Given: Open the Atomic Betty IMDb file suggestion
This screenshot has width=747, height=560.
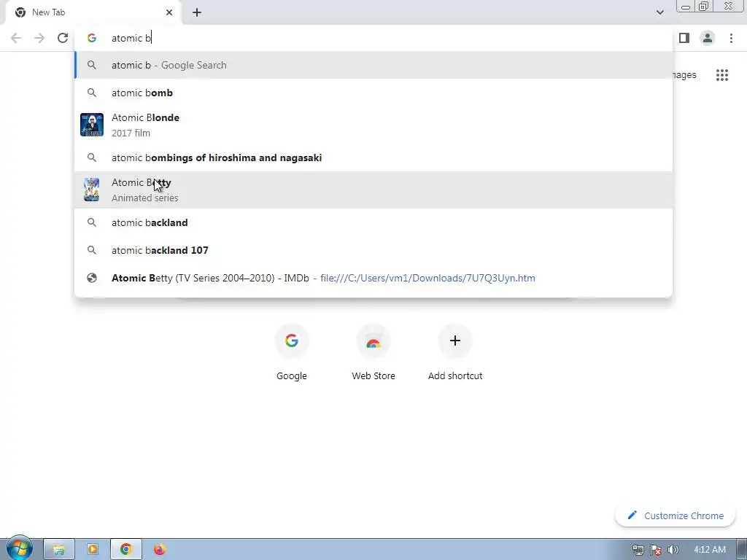Looking at the screenshot, I should 373,278.
